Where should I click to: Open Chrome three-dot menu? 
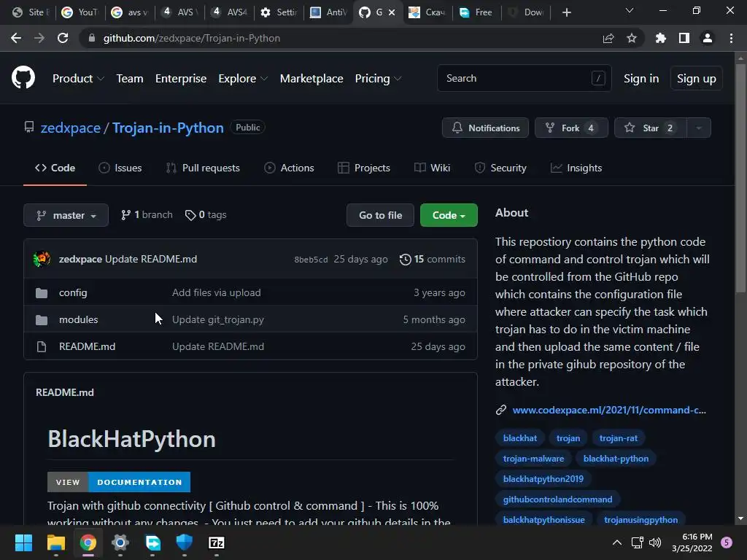[731, 38]
